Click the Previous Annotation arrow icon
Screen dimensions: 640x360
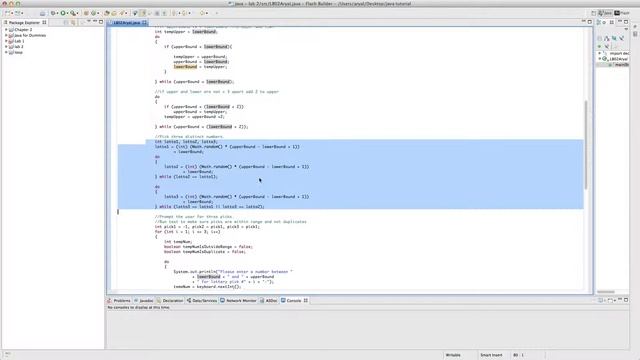(184, 13)
